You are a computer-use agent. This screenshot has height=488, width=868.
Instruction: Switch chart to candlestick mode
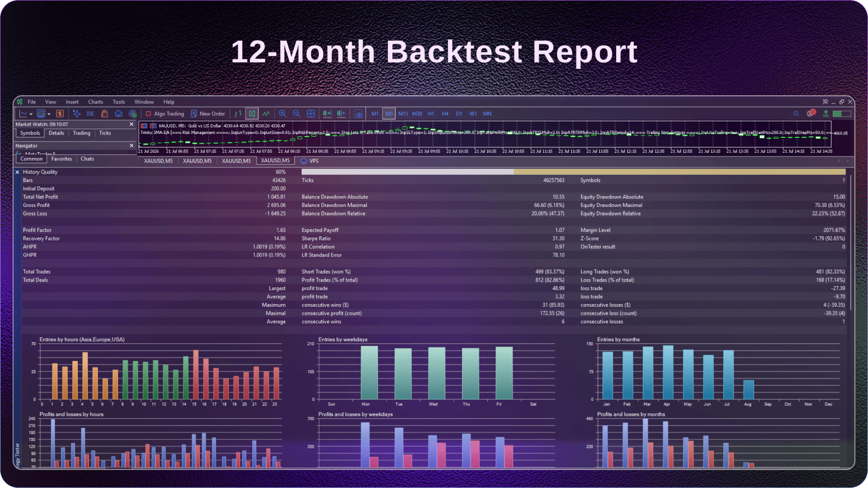click(252, 114)
